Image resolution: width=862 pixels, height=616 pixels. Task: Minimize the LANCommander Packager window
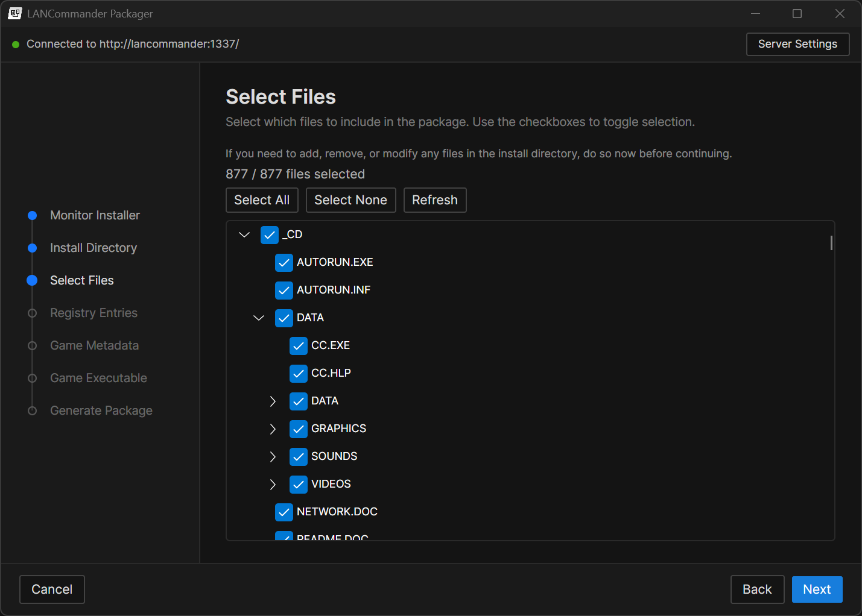coord(755,13)
